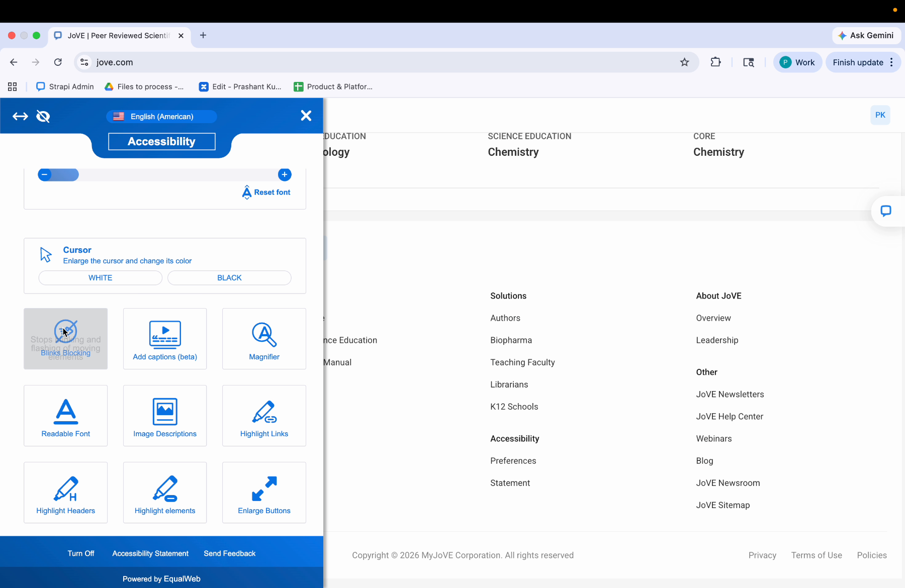Click the browser back arrow
This screenshot has width=905, height=588.
[14, 62]
